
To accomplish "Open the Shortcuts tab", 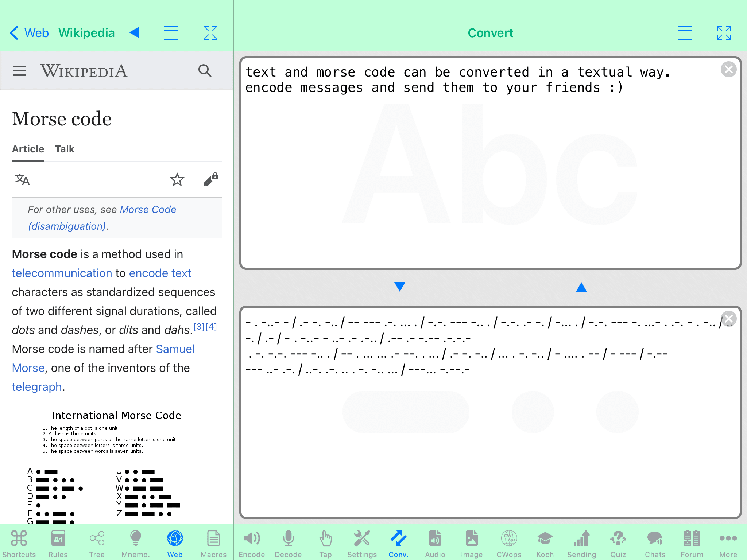I will pyautogui.click(x=19, y=544).
